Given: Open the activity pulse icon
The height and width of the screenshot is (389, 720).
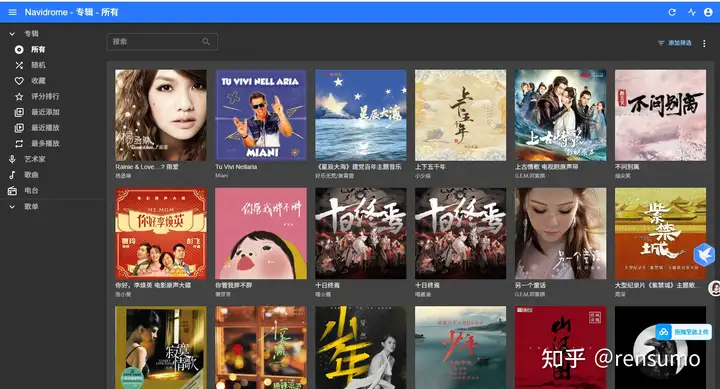Looking at the screenshot, I should (x=692, y=12).
